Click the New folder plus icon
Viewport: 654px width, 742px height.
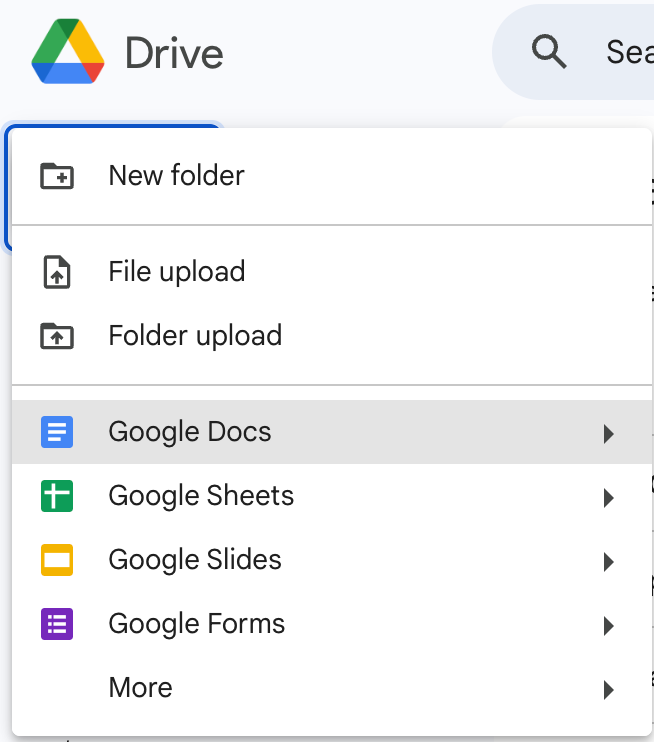pos(57,176)
